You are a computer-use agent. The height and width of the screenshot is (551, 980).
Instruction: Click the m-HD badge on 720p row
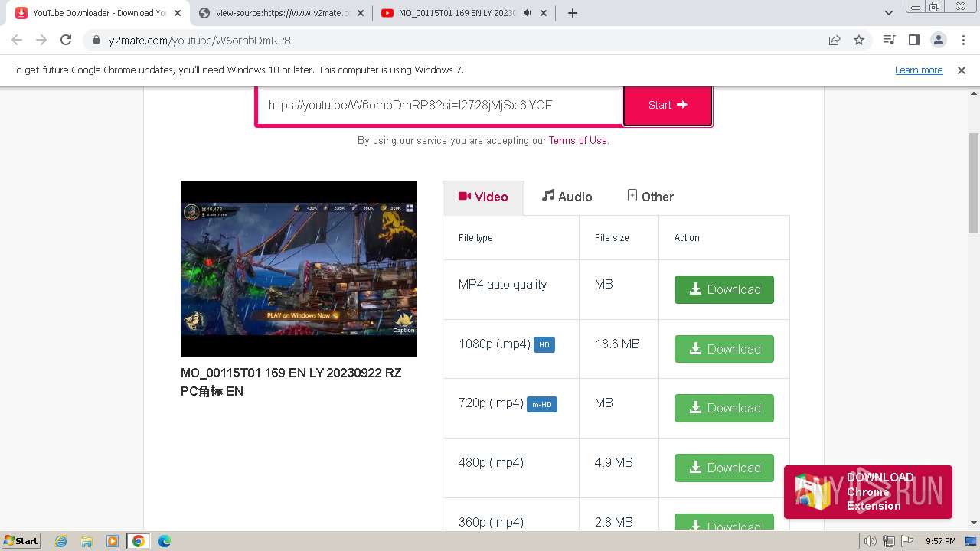pos(542,404)
